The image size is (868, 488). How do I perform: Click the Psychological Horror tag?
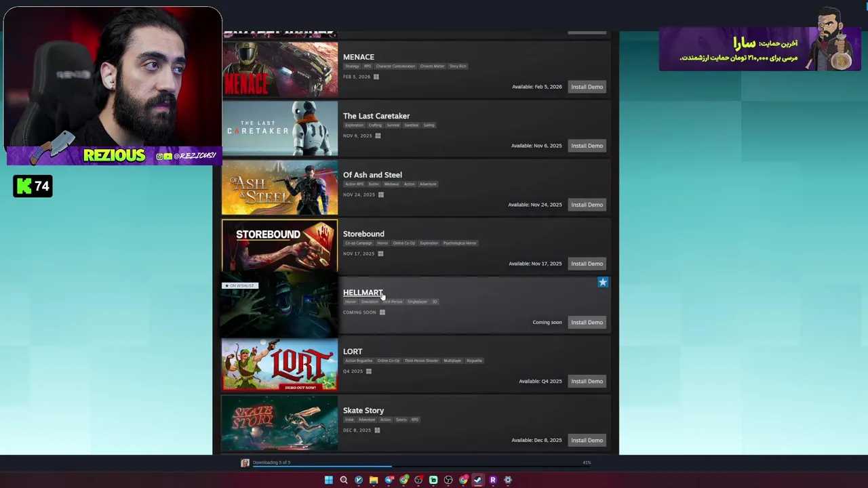click(x=460, y=243)
